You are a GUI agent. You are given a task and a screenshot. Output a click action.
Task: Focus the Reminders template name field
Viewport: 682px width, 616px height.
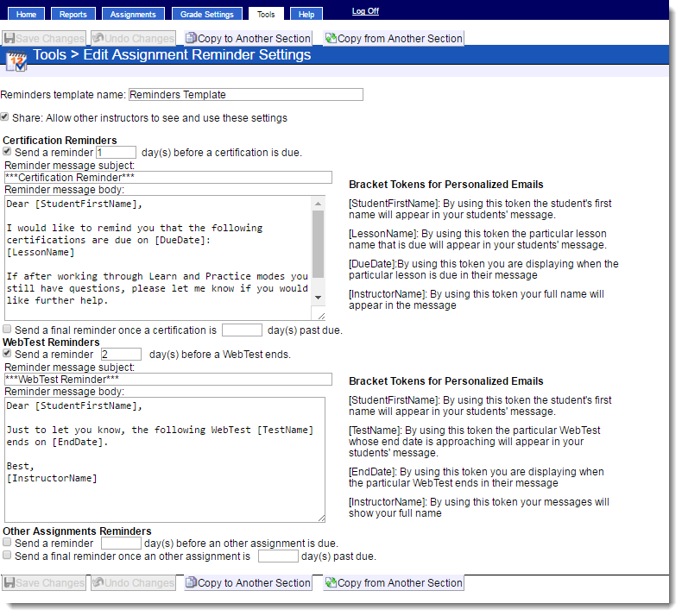pyautogui.click(x=246, y=94)
